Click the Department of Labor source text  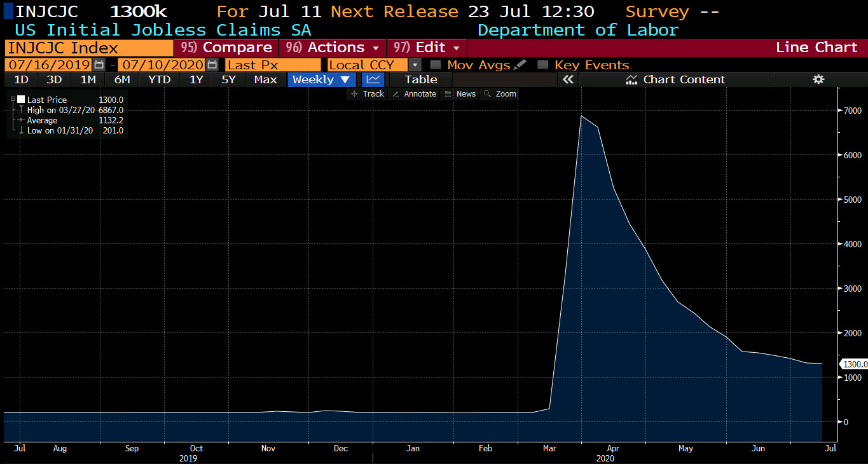(578, 30)
